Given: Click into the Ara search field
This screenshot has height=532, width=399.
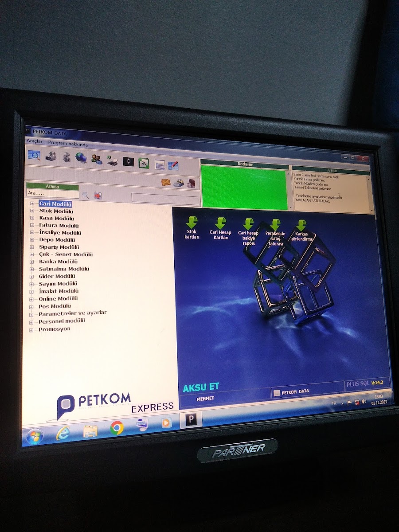Looking at the screenshot, I should point(53,193).
